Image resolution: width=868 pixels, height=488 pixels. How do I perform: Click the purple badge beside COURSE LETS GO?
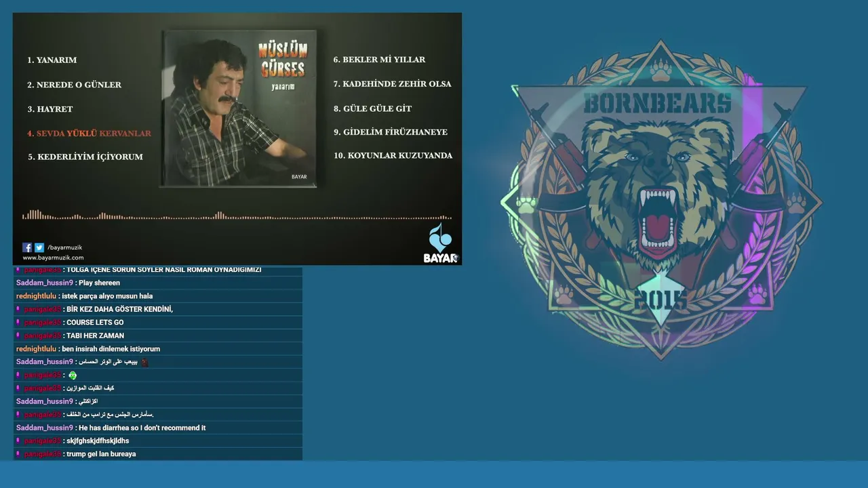click(18, 322)
